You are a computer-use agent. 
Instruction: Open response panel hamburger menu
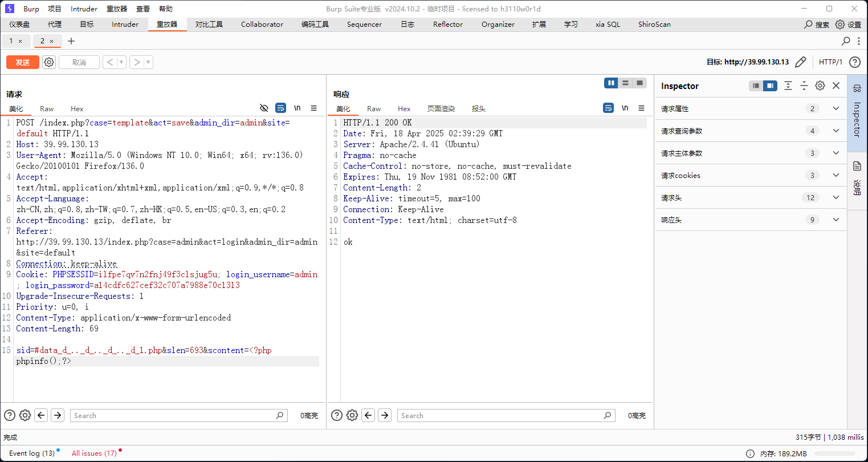click(641, 108)
